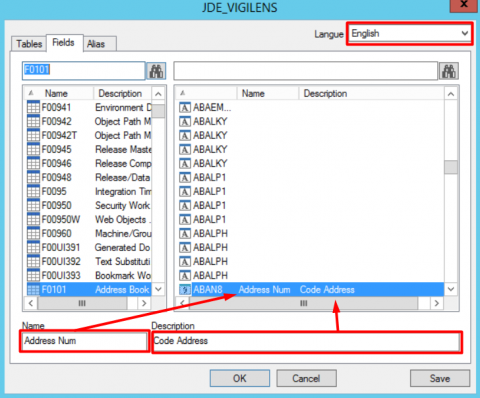This screenshot has width=480, height=398.
Task: Click scroll right arrow of tables list
Action: pos(144,303)
